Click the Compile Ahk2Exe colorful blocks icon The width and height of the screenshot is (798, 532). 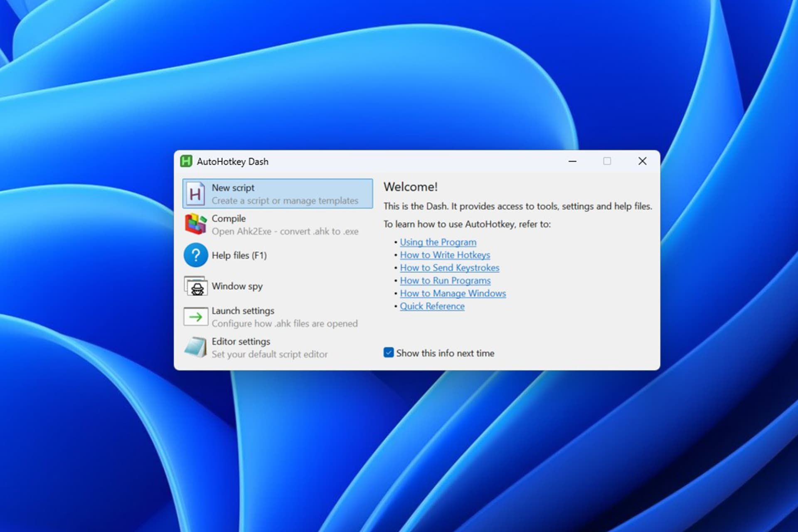(196, 224)
